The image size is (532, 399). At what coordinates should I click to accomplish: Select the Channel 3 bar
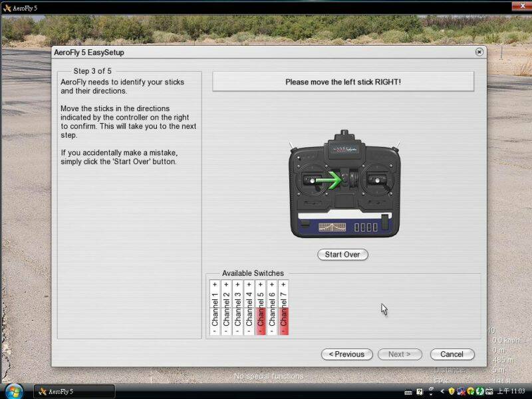point(237,307)
